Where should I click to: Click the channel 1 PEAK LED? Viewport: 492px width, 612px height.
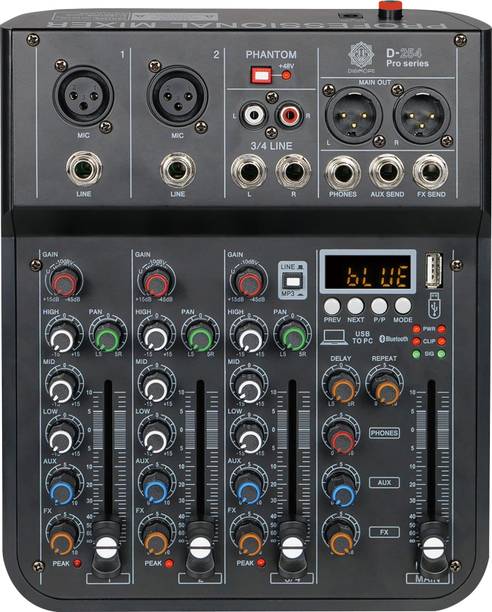(77, 563)
